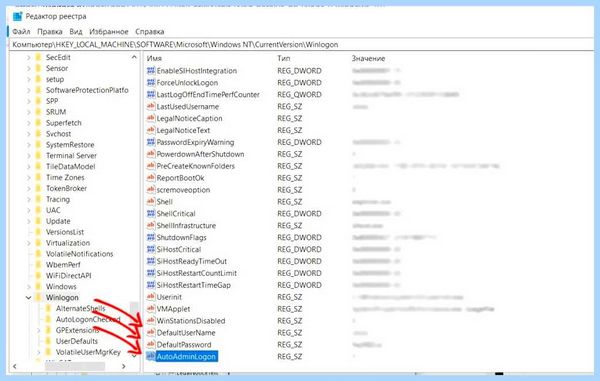Click tree horizontal scroll-left arrow
The height and width of the screenshot is (381, 600).
coord(15,366)
